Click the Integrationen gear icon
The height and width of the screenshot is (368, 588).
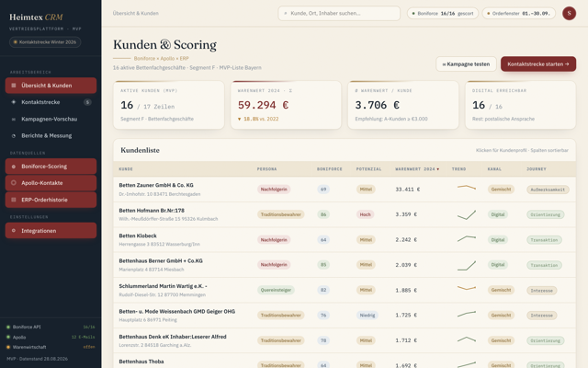(14, 231)
